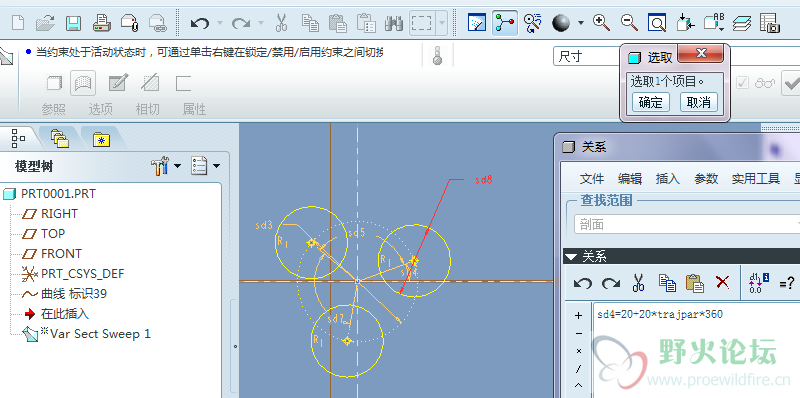
Task: Open saved view list
Action: tap(714, 23)
